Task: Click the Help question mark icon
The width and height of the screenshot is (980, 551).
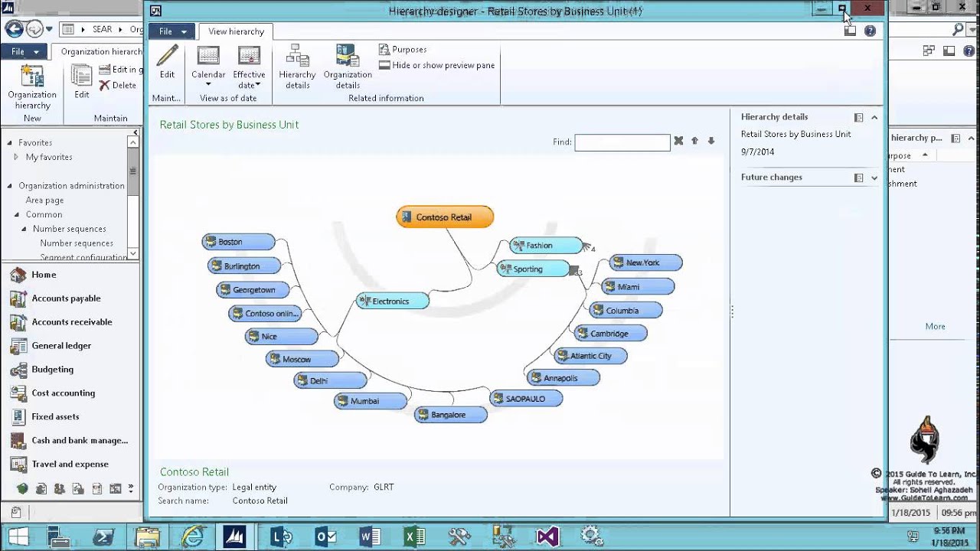Action: [870, 31]
